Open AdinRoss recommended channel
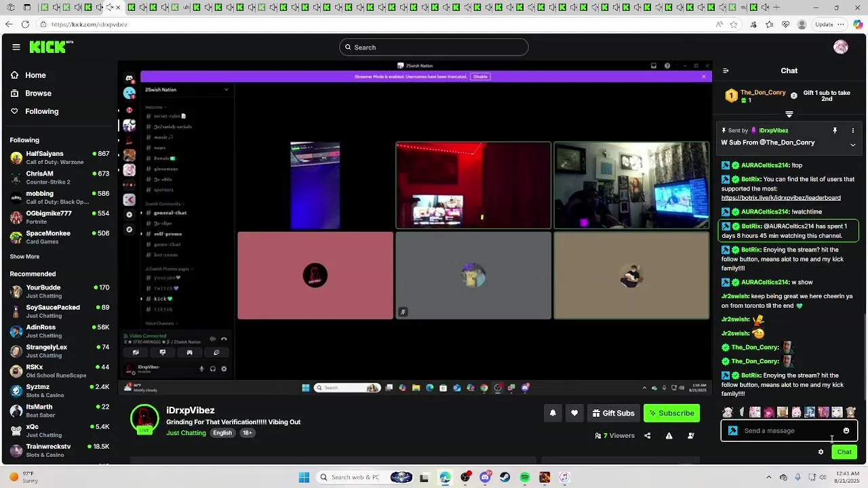The width and height of the screenshot is (868, 488). pos(60,331)
